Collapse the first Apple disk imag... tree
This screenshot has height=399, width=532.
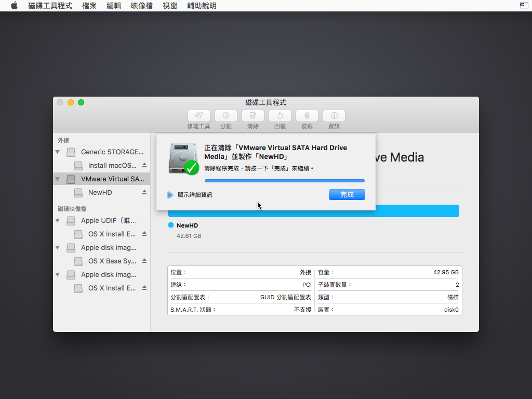pos(58,248)
